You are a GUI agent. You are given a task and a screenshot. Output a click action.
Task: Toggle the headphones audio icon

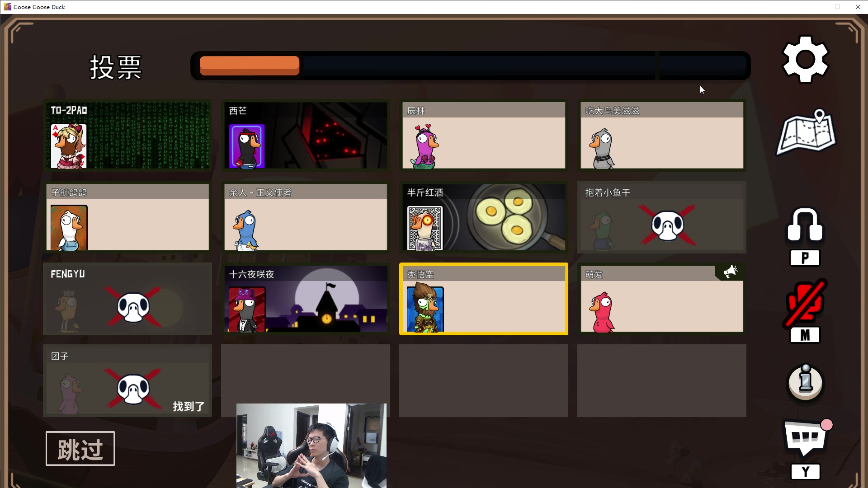point(805,225)
